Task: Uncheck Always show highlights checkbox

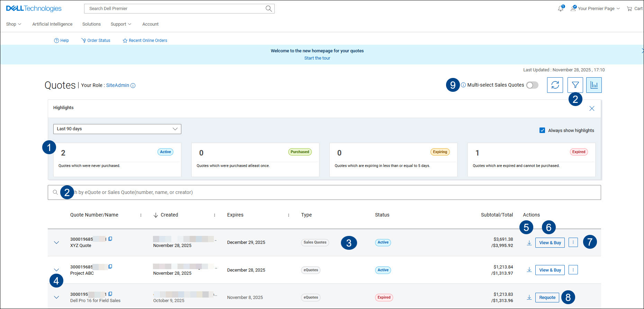Action: click(x=542, y=131)
